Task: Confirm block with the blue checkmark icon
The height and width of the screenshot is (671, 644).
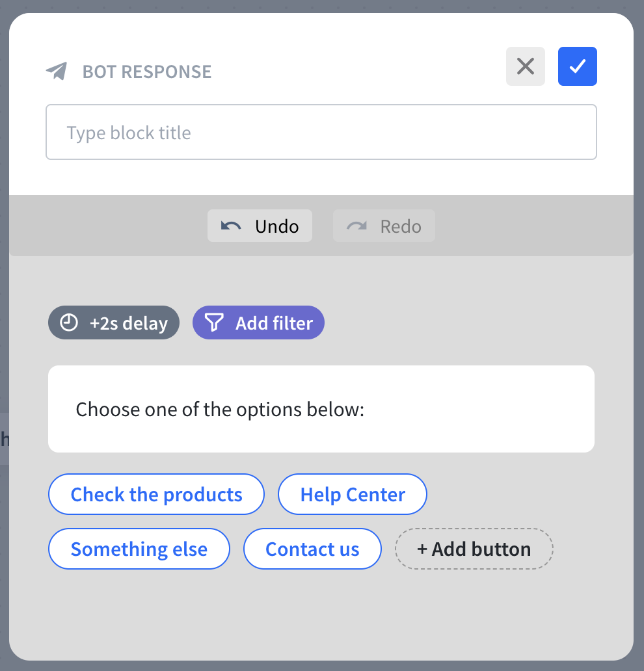Action: coord(577,66)
